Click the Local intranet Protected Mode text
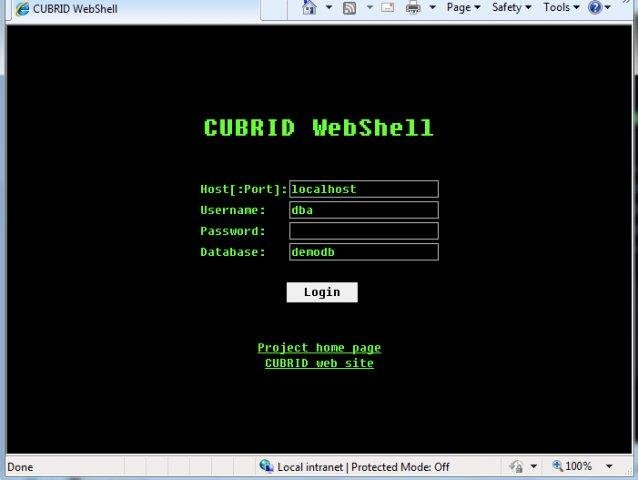 (363, 467)
